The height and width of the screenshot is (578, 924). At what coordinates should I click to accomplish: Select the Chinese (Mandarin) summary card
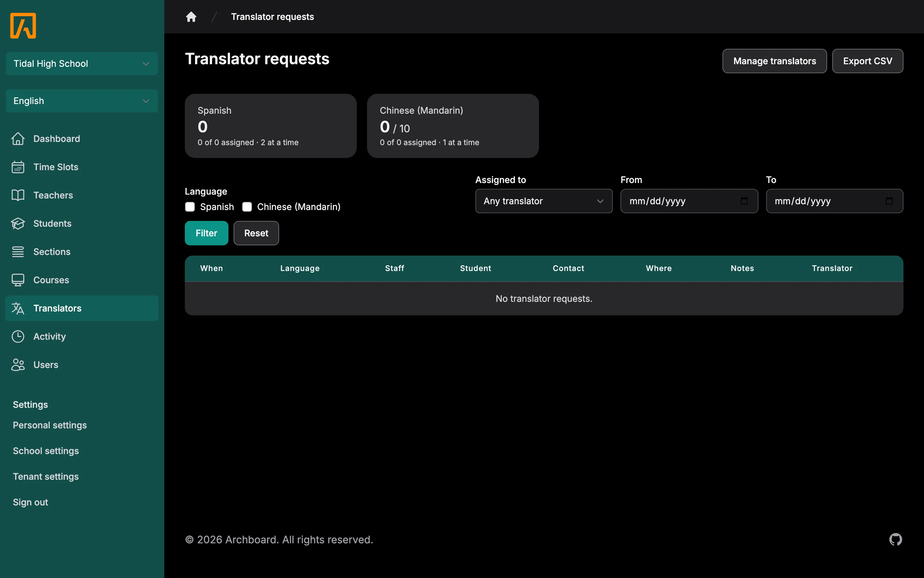(453, 126)
